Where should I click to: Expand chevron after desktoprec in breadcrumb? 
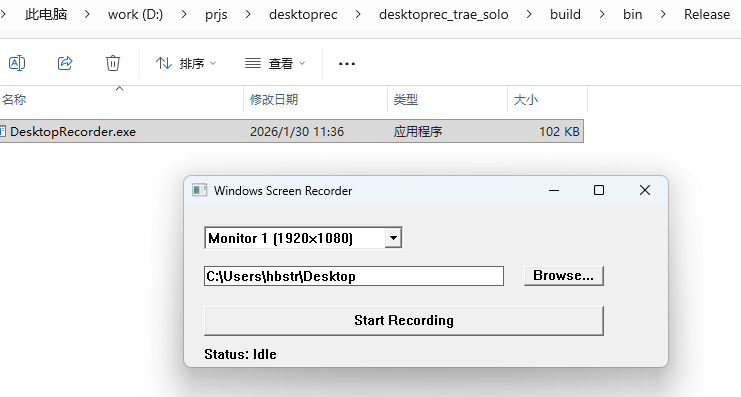pyautogui.click(x=358, y=15)
